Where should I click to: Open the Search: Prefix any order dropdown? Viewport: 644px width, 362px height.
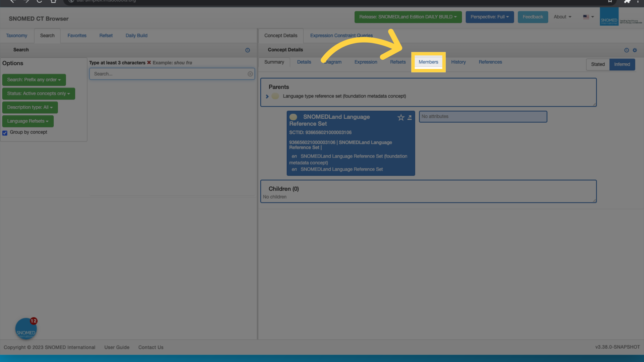[34, 80]
